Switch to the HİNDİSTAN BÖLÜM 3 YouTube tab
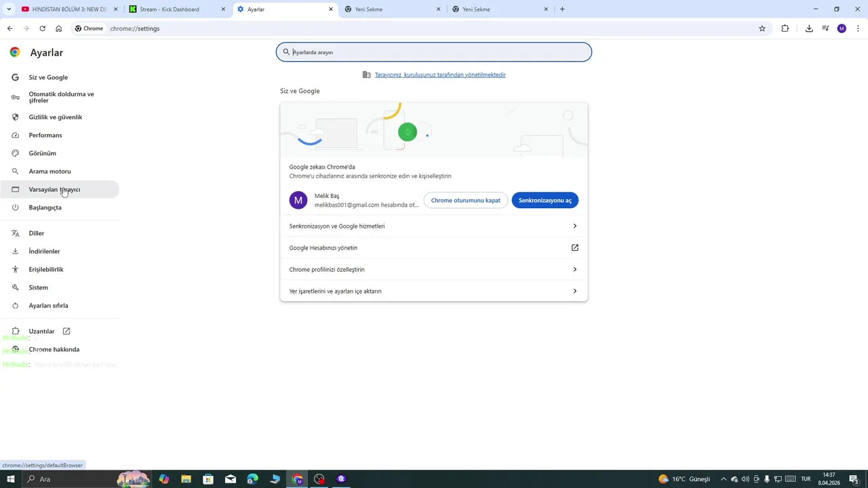Image resolution: width=868 pixels, height=488 pixels. tap(68, 9)
